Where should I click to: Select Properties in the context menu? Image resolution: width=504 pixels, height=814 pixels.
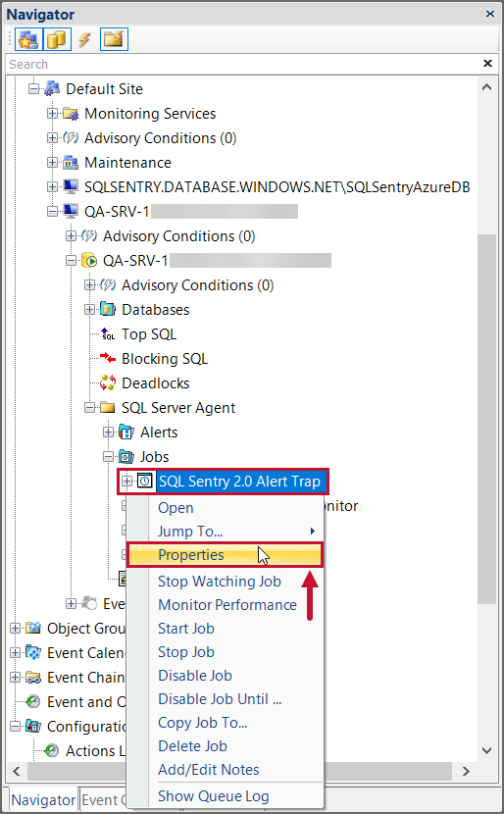[x=225, y=555]
